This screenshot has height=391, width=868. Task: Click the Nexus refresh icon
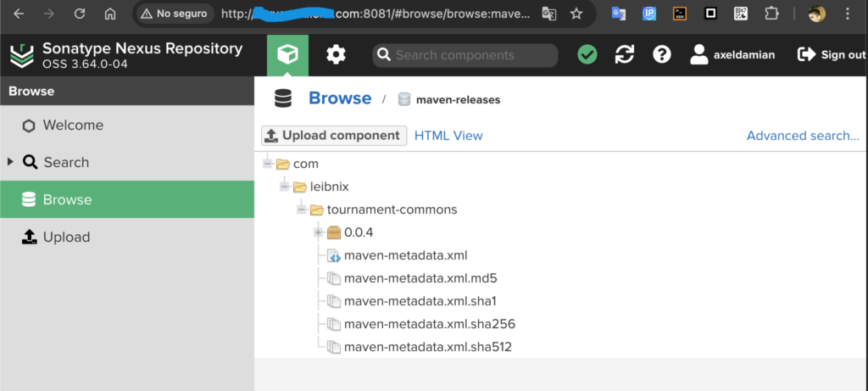tap(625, 55)
